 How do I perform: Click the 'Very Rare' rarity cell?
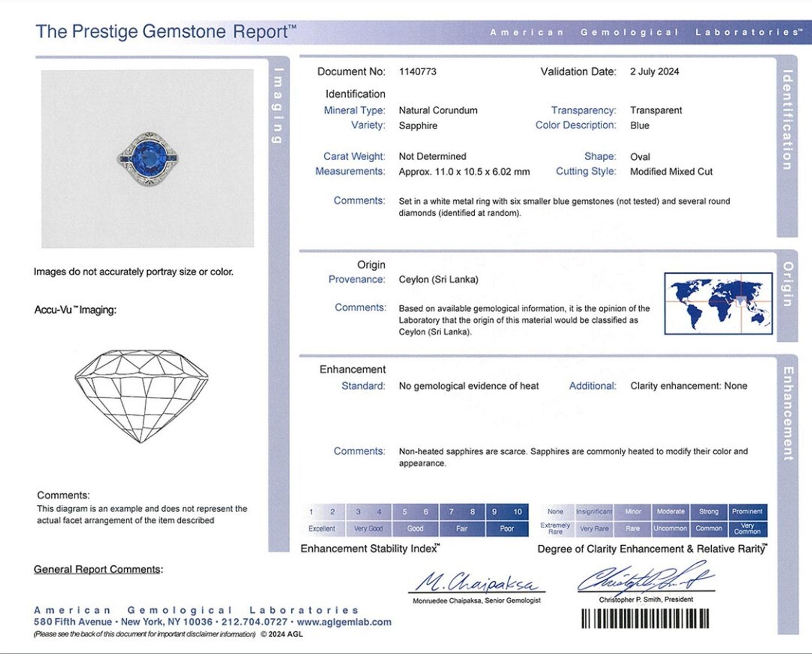[594, 529]
